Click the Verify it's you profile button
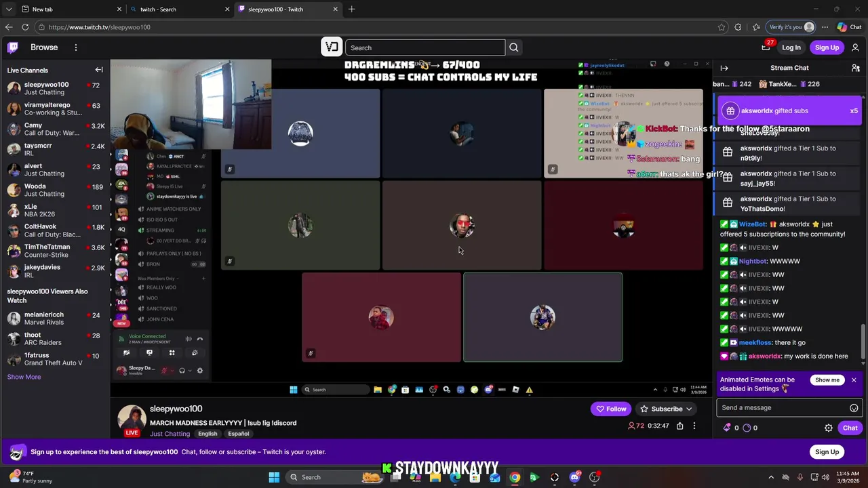 (791, 27)
